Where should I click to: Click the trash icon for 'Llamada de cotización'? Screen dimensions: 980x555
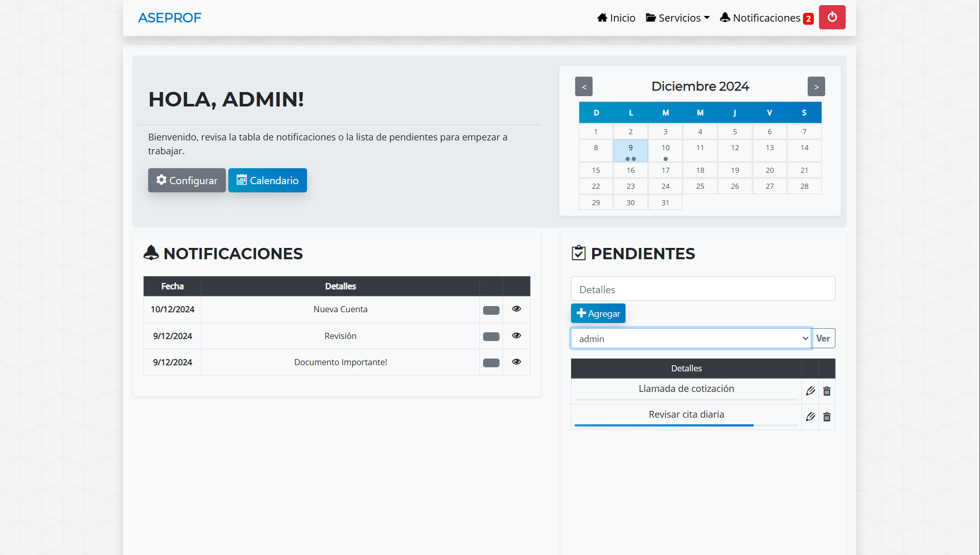point(827,391)
